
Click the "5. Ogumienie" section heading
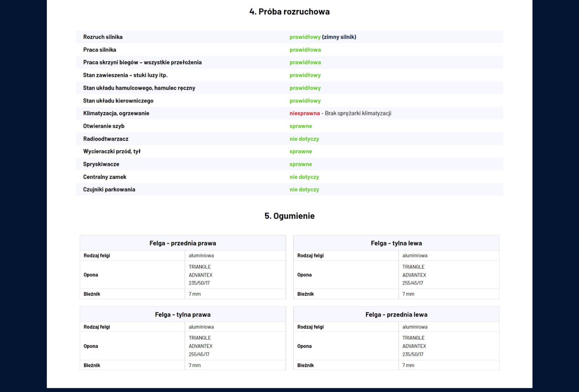tap(289, 216)
